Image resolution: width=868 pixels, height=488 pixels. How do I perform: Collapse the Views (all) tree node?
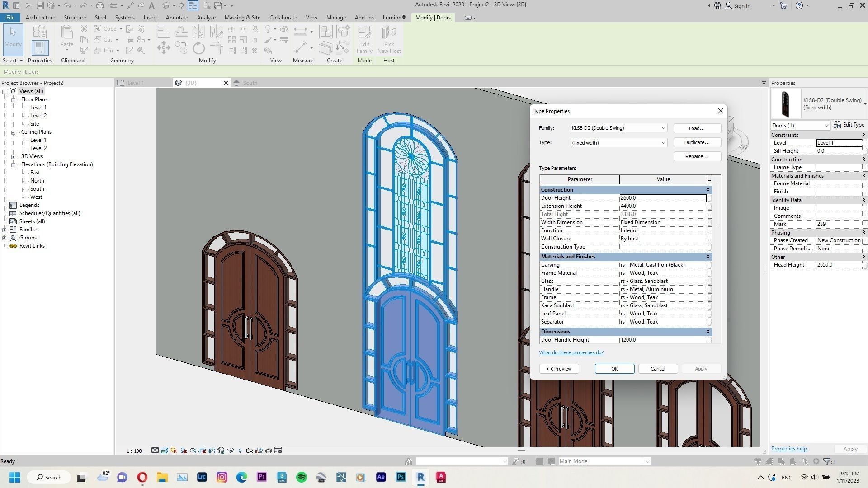[x=4, y=91]
